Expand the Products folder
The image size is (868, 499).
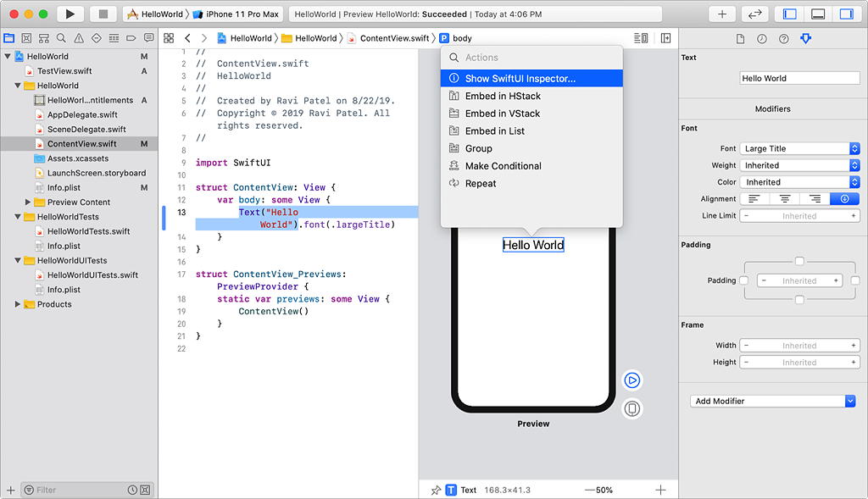tap(18, 304)
